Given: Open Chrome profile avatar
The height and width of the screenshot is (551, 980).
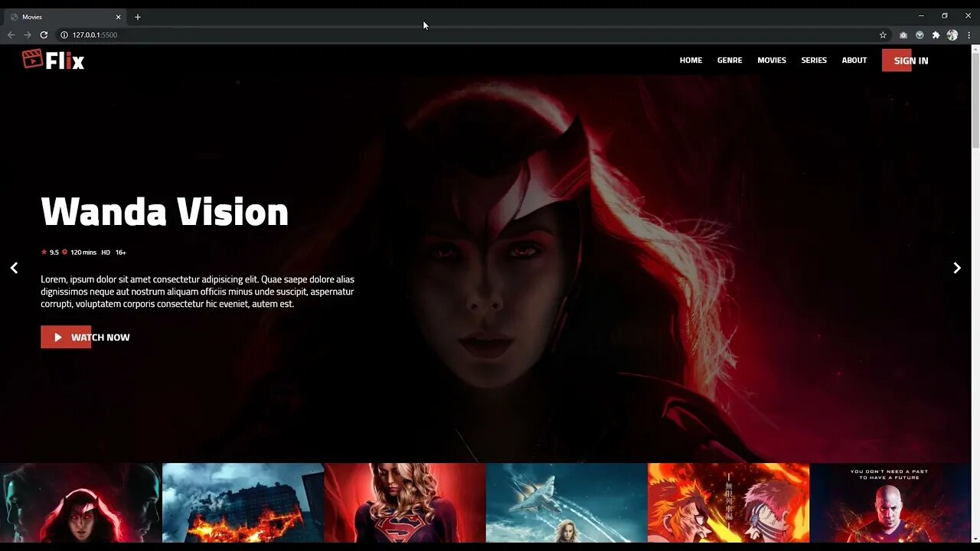Looking at the screenshot, I should (952, 34).
